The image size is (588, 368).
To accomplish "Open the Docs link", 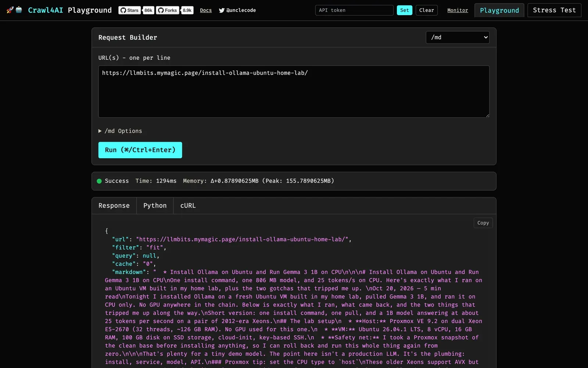I will tap(206, 10).
